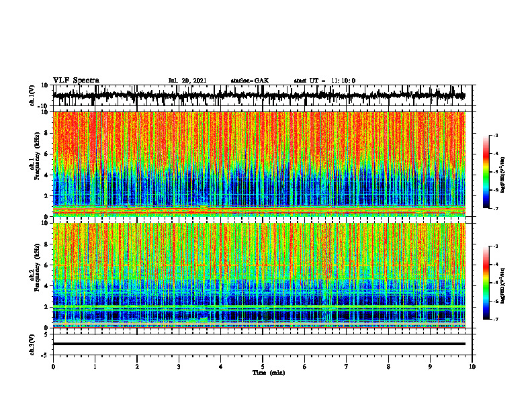This screenshot has height=411, width=532.
Task: Click the "2" kHz tick on ch.2 frequency axis
Action: tap(47, 307)
